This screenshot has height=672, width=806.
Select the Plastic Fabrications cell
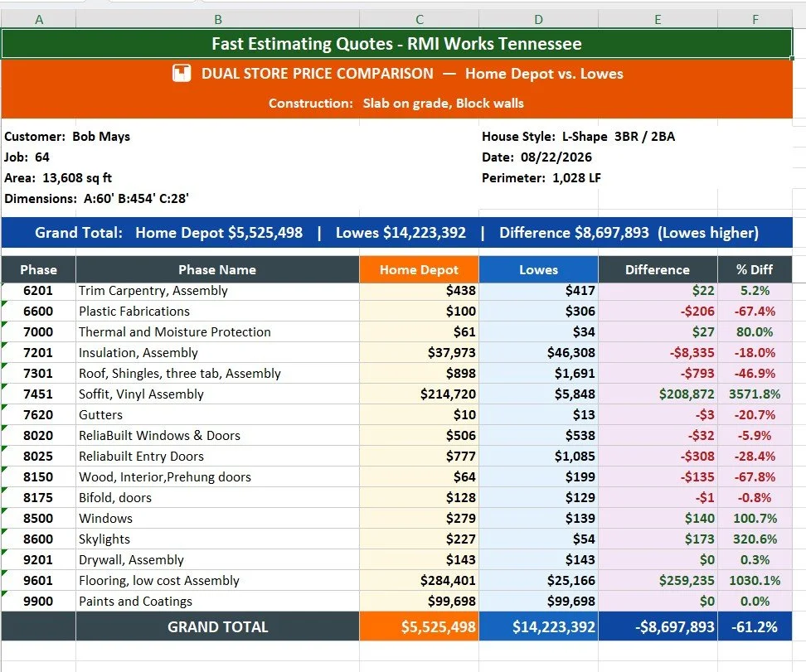217,312
